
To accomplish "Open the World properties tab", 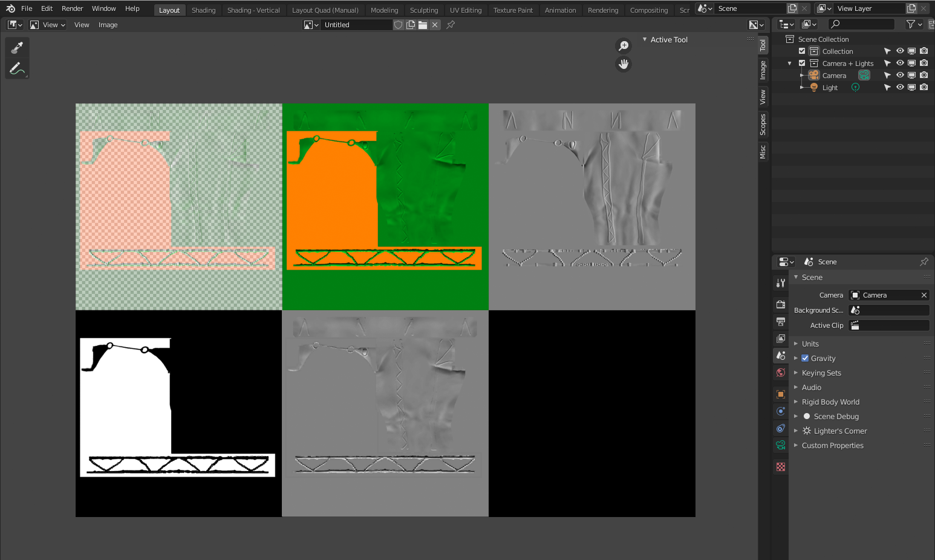I will coord(781,373).
